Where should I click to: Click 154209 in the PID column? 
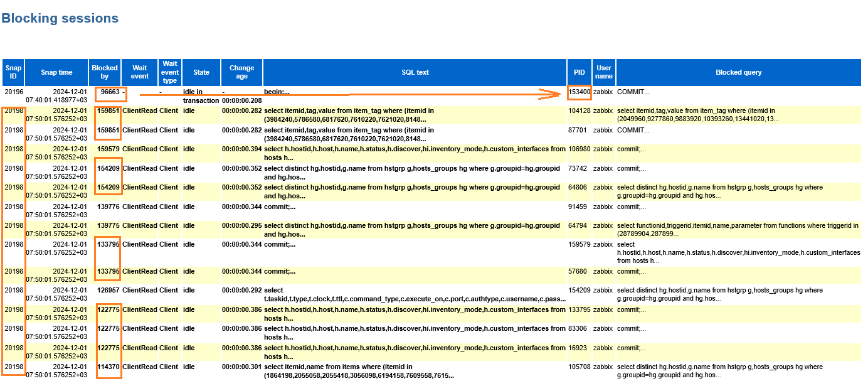580,291
